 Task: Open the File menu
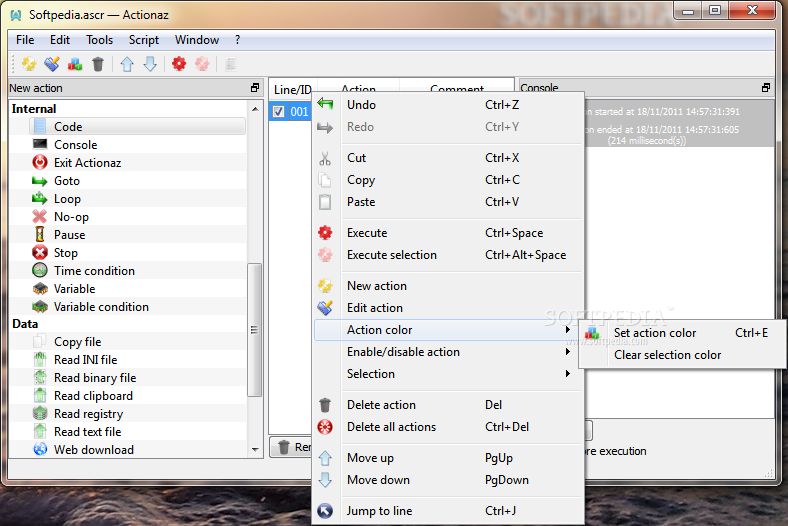click(25, 40)
